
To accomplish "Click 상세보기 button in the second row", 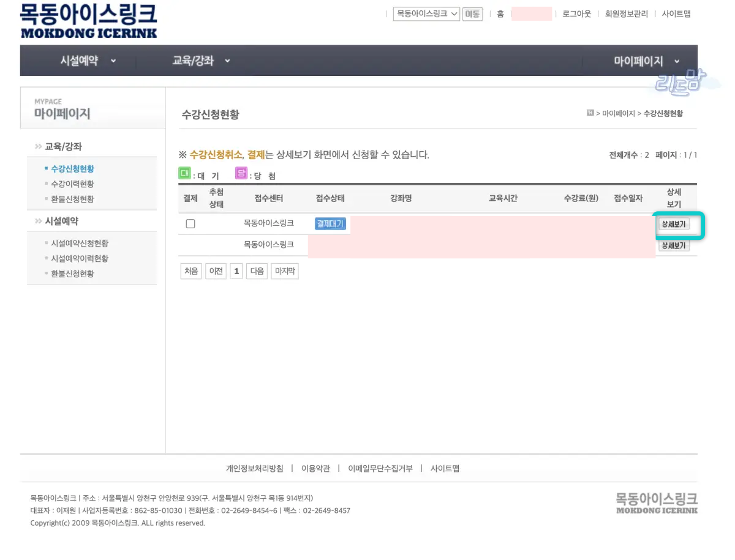I will (x=674, y=245).
